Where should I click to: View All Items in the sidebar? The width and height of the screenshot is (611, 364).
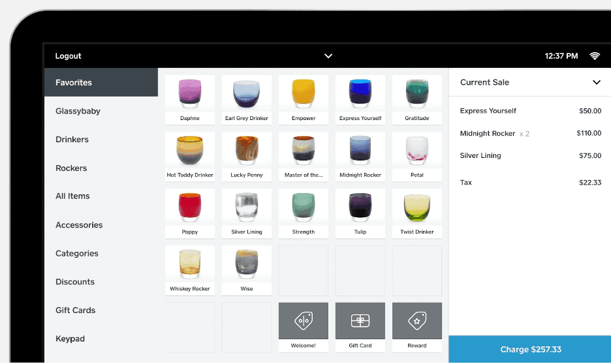101,196
